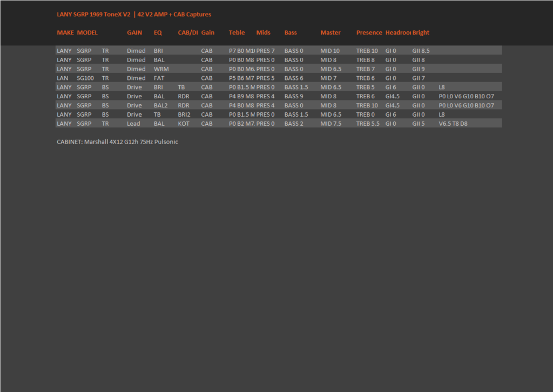Click the Presence column header

pos(369,32)
